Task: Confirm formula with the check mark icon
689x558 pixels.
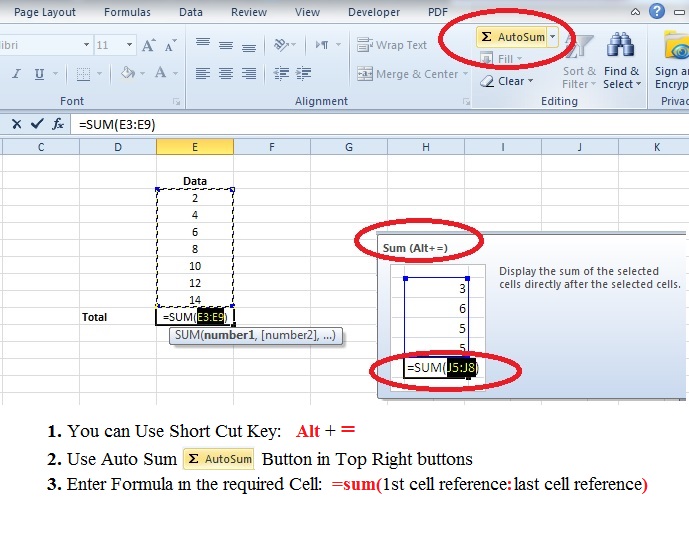Action: coord(37,124)
